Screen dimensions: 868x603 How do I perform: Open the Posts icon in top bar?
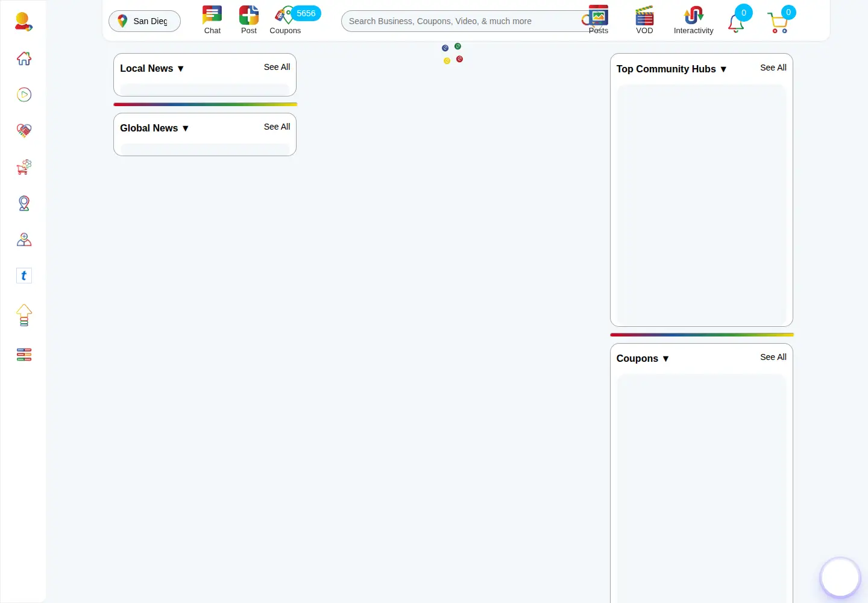point(599,20)
